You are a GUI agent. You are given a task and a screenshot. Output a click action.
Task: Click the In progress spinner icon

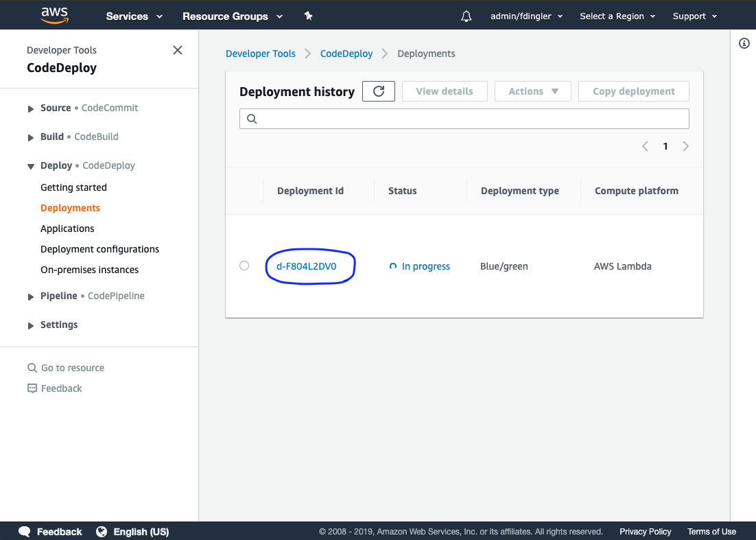pyautogui.click(x=393, y=266)
